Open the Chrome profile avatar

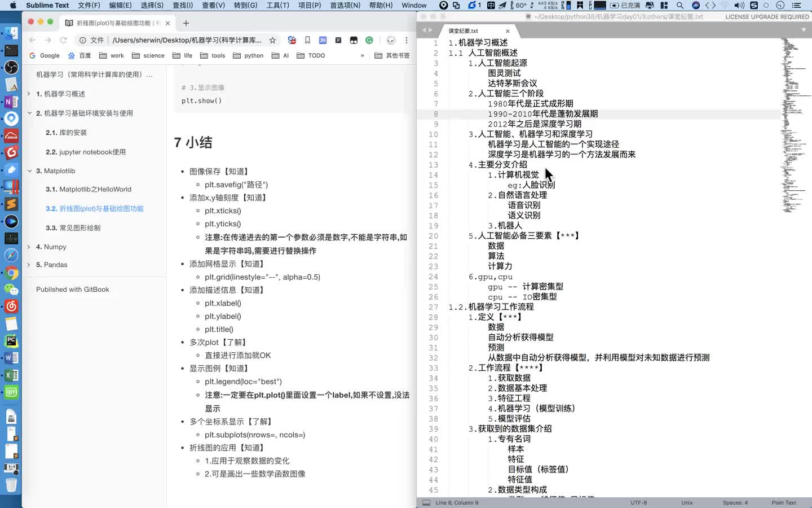(x=391, y=40)
